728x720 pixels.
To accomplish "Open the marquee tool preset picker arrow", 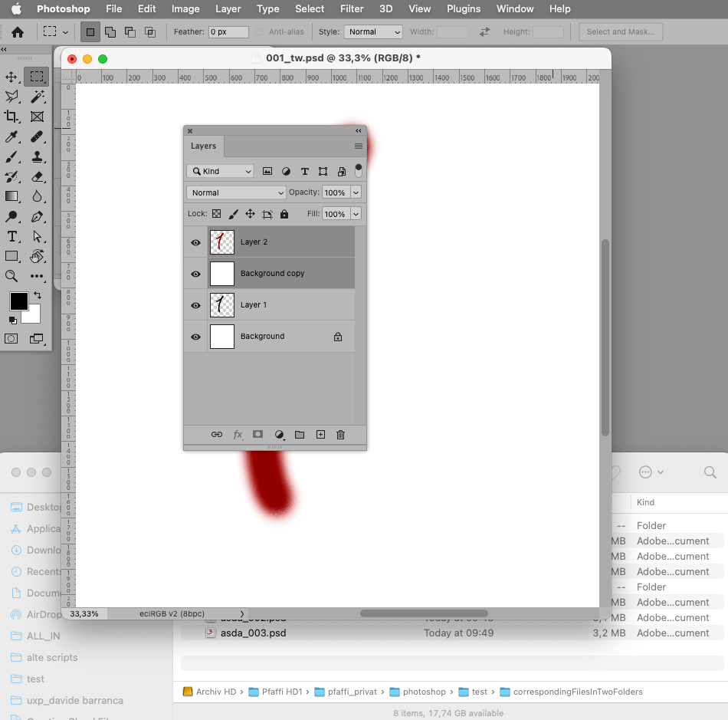I will click(65, 32).
